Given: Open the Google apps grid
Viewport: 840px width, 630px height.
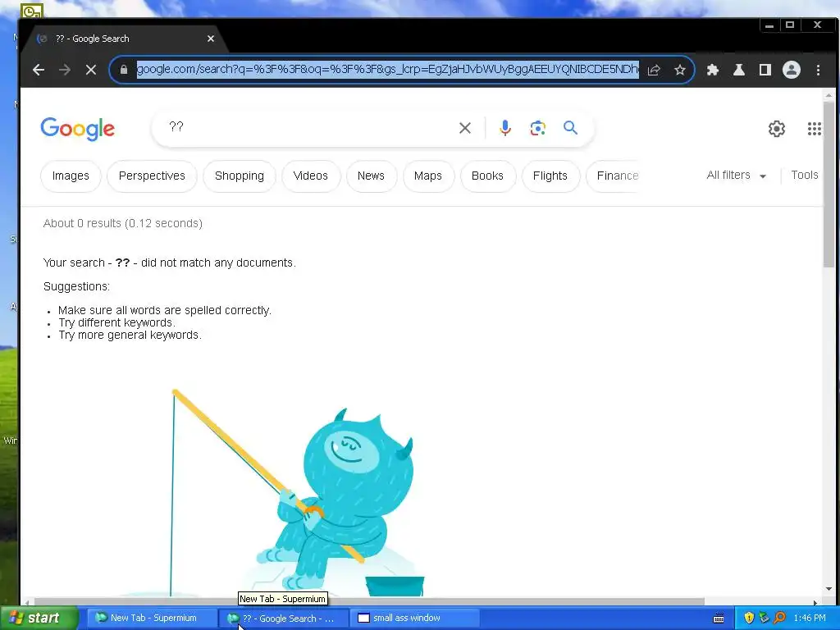Looking at the screenshot, I should pyautogui.click(x=814, y=129).
